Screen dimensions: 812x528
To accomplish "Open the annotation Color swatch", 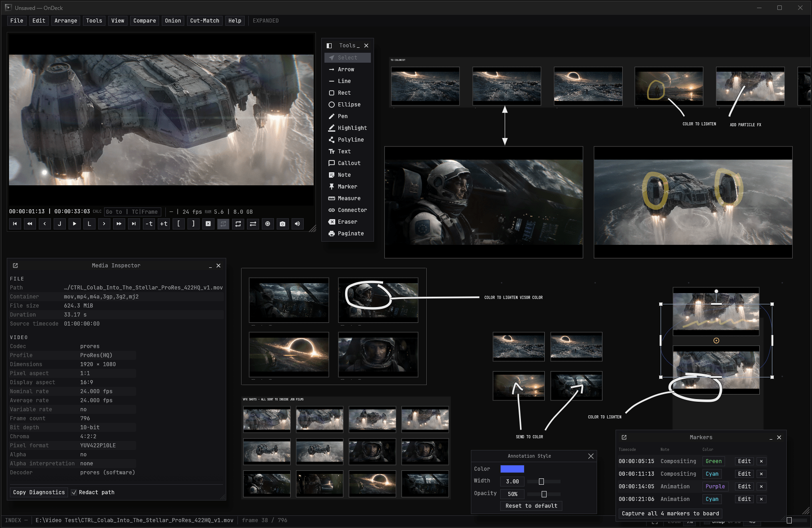I will [x=512, y=469].
